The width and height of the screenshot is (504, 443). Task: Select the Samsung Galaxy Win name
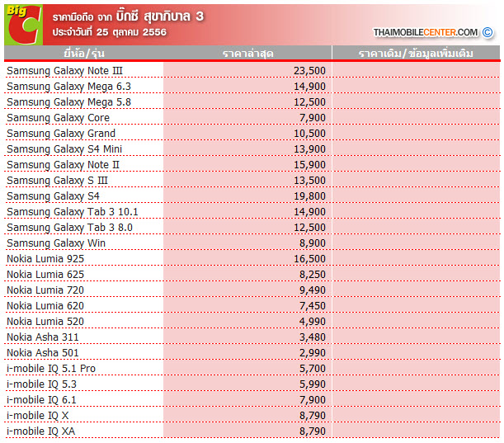(56, 243)
